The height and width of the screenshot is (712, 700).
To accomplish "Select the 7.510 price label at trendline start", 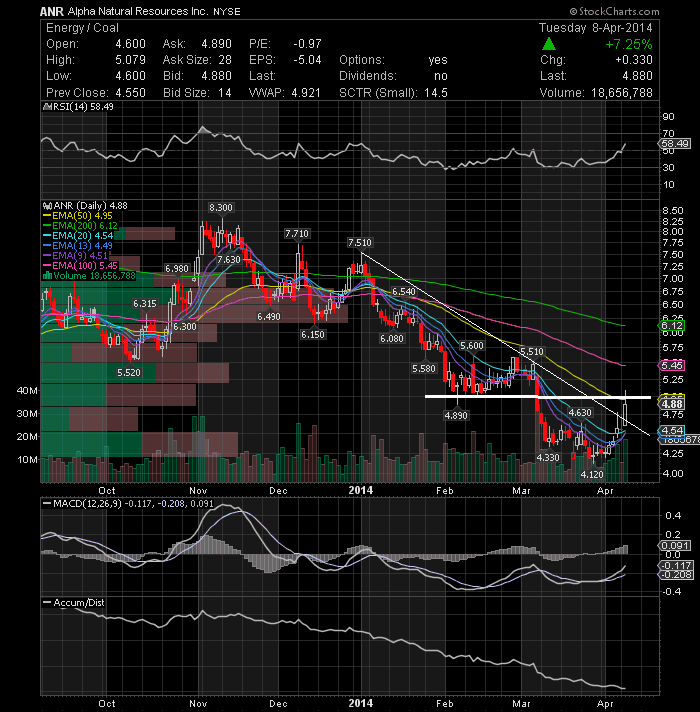I will point(360,242).
